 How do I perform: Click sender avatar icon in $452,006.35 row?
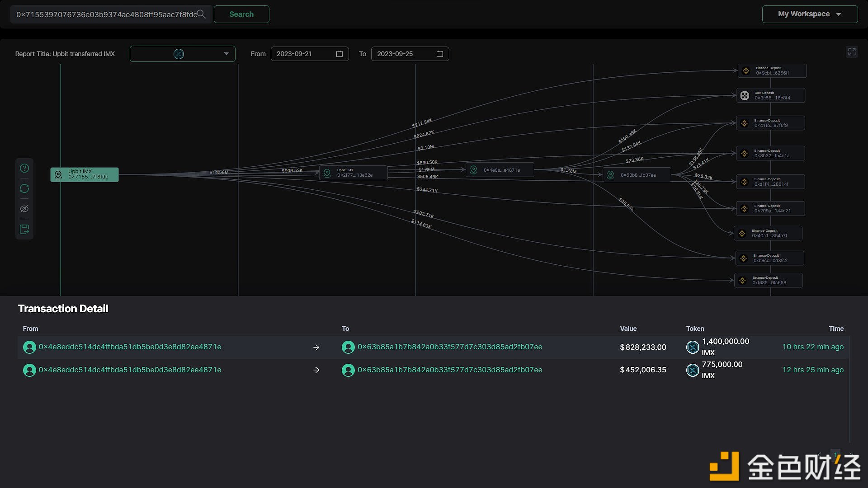[x=29, y=370]
